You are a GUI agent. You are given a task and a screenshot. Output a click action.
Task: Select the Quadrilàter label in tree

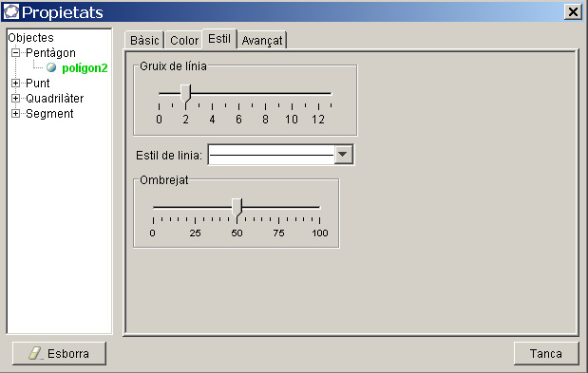[x=55, y=98]
